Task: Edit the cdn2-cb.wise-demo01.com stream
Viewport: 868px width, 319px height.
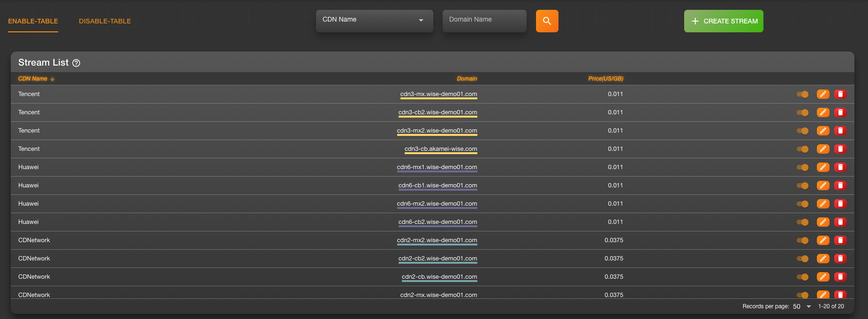Action: tap(823, 277)
